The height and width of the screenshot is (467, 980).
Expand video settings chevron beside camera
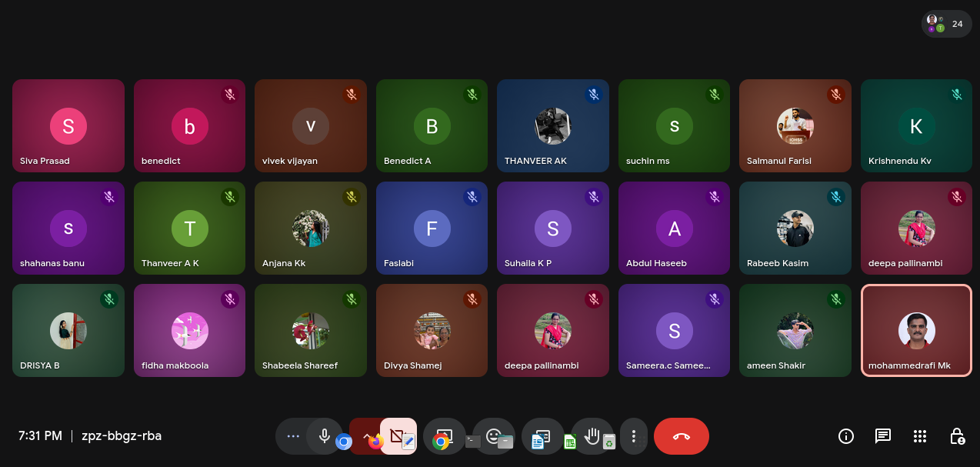(365, 435)
